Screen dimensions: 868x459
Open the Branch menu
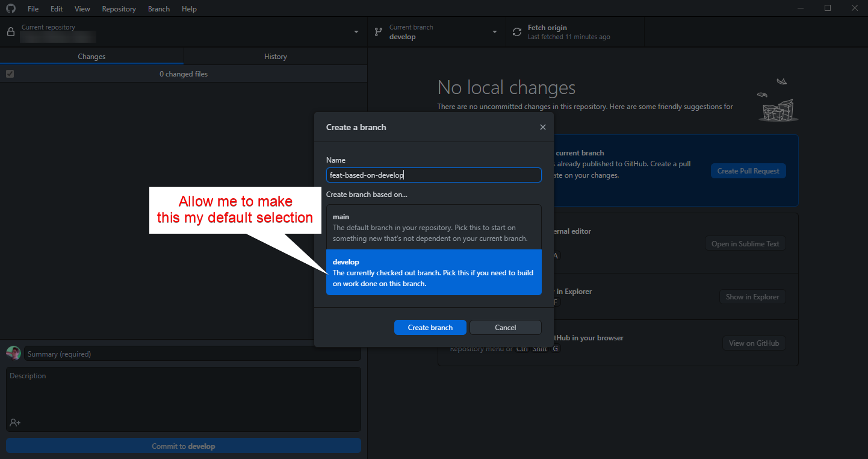[x=158, y=8]
